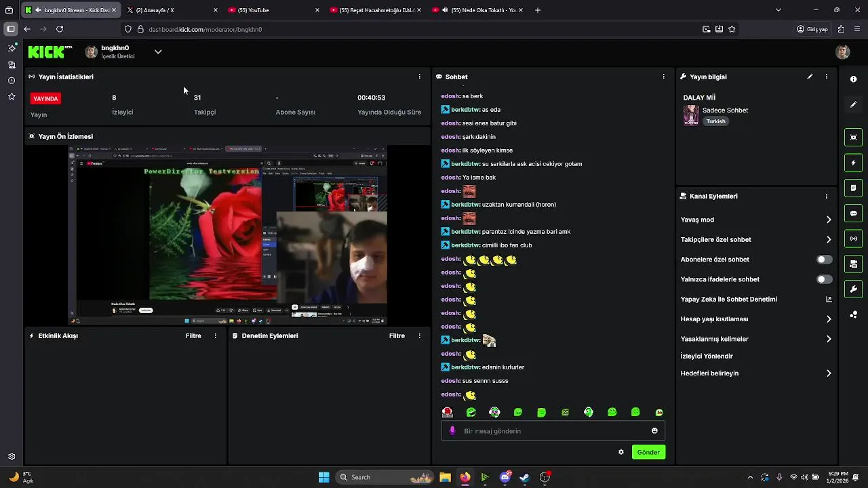This screenshot has height=488, width=868.
Task: Click the Giriş yap button
Action: (x=812, y=29)
